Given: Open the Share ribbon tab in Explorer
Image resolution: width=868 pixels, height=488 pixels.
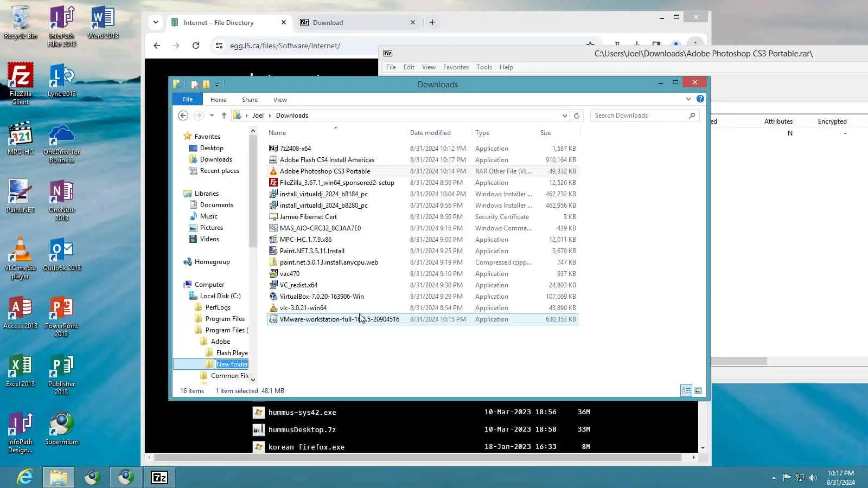Looking at the screenshot, I should click(x=250, y=99).
